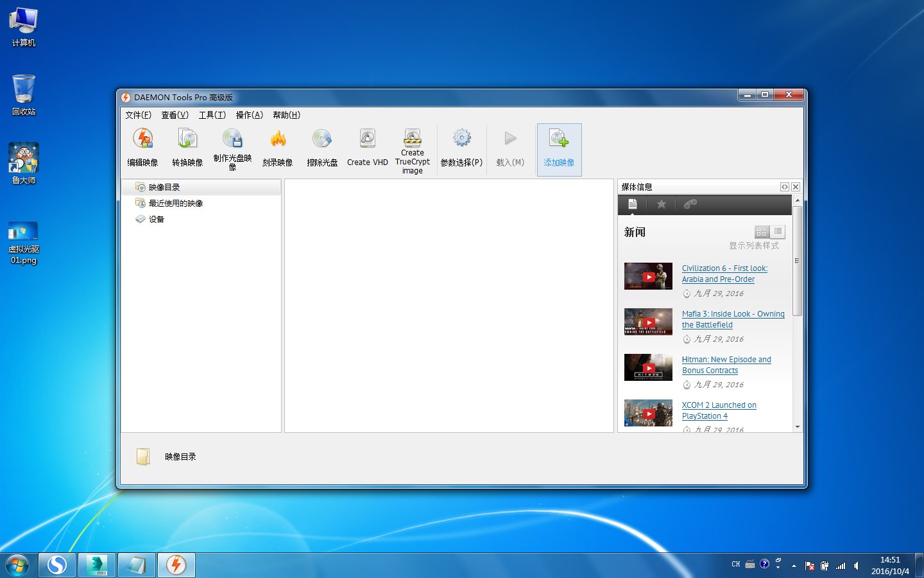This screenshot has width=924, height=578.
Task: Select the 擦除光盘 erase disc tool
Action: 322,146
